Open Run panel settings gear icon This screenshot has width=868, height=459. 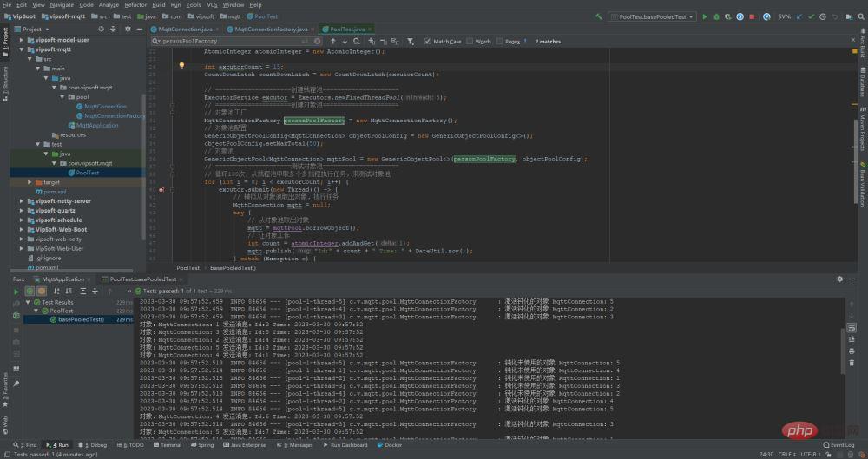(x=839, y=279)
